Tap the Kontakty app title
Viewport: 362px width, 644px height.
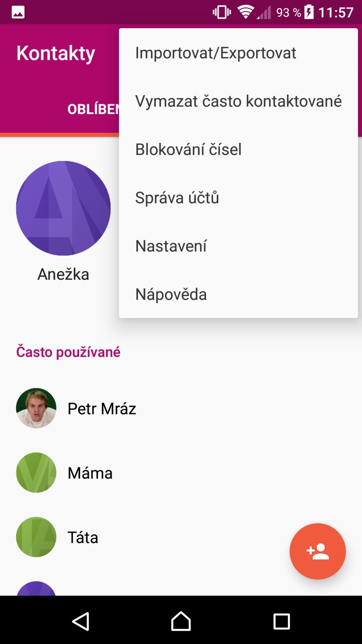56,53
